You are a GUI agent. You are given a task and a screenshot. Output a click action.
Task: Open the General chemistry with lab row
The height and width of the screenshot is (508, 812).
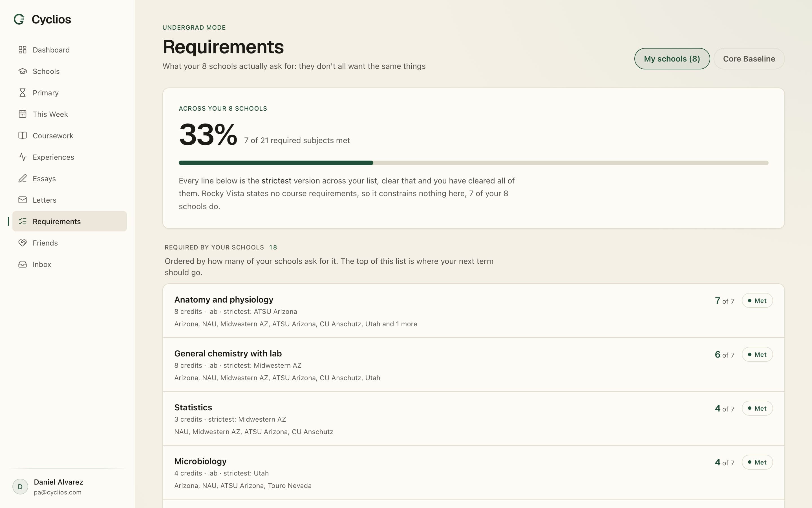point(473,365)
